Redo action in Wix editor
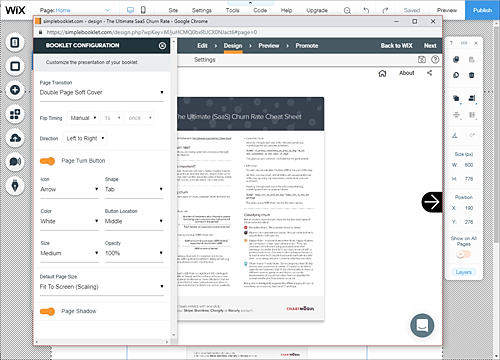This screenshot has width=500, height=360. 385,11
